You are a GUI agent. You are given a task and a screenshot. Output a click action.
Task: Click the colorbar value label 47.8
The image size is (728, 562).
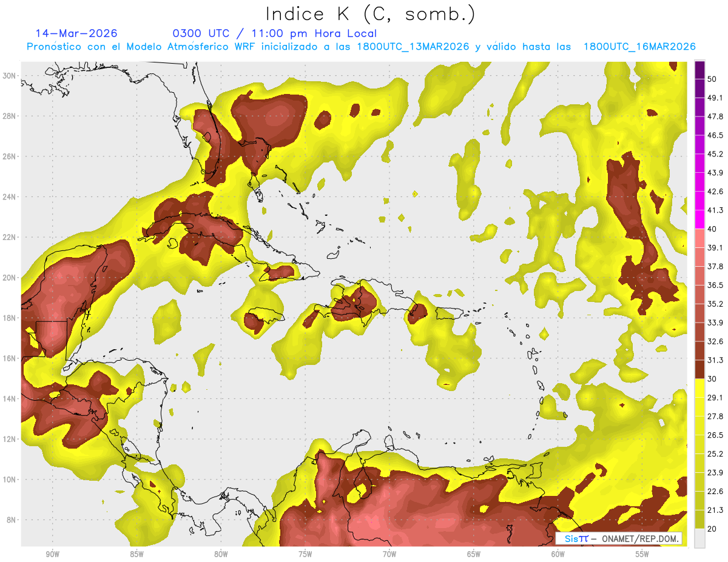(x=715, y=116)
